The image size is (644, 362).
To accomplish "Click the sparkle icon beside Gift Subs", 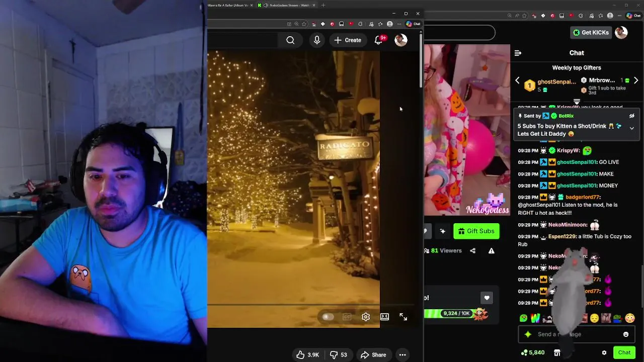I will (443, 231).
